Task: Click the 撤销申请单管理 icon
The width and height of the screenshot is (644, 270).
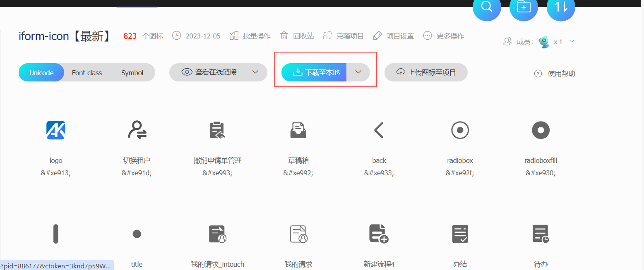Action: pyautogui.click(x=217, y=130)
